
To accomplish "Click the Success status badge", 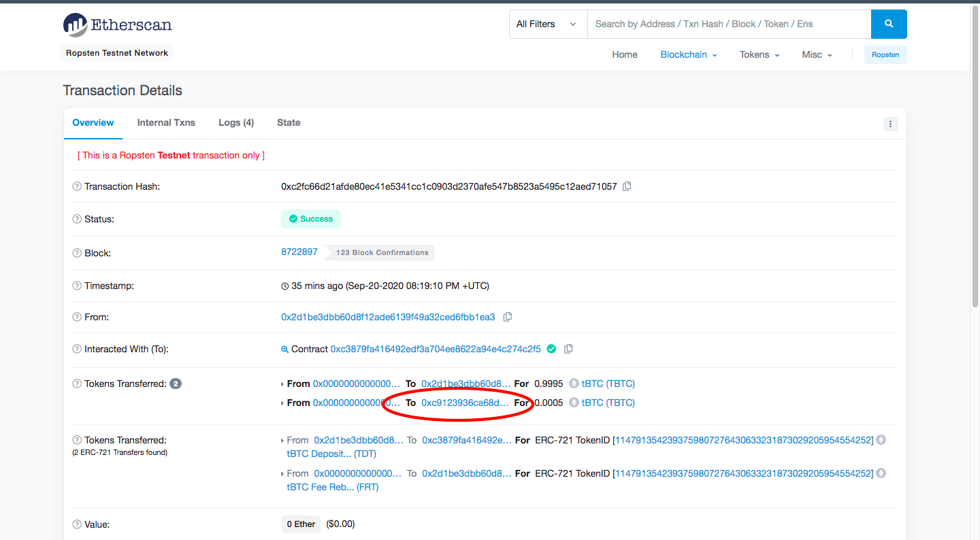I will tap(311, 219).
